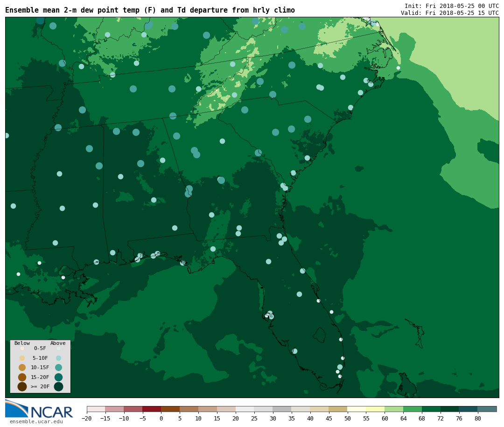Click the '-10' colorbar tick label
The height and width of the screenshot is (427, 504).
(x=124, y=418)
